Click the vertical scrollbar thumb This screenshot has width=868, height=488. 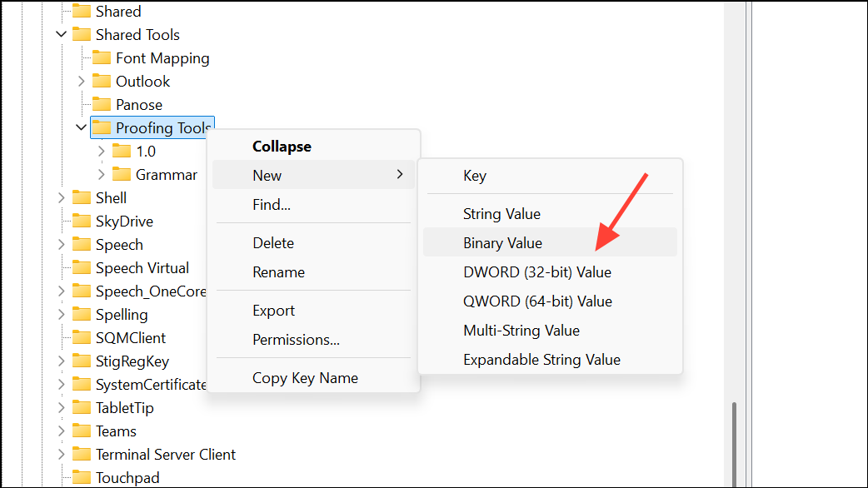coord(734,445)
